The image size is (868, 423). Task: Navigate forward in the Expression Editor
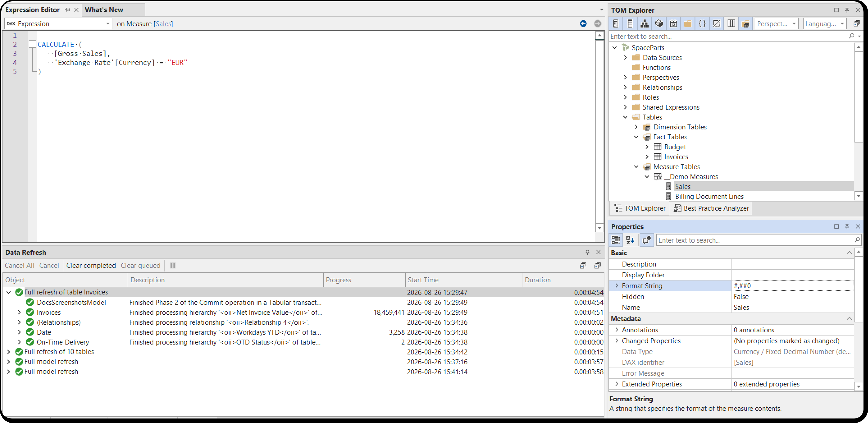[597, 24]
